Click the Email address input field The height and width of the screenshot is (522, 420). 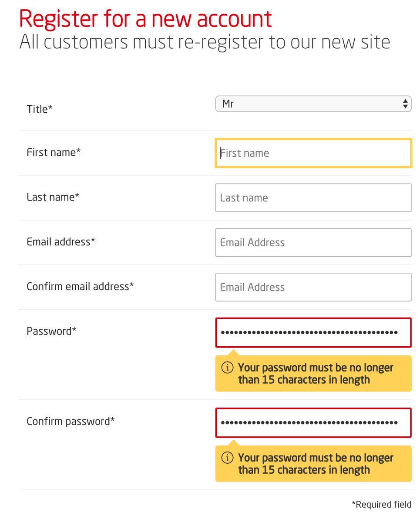point(313,242)
